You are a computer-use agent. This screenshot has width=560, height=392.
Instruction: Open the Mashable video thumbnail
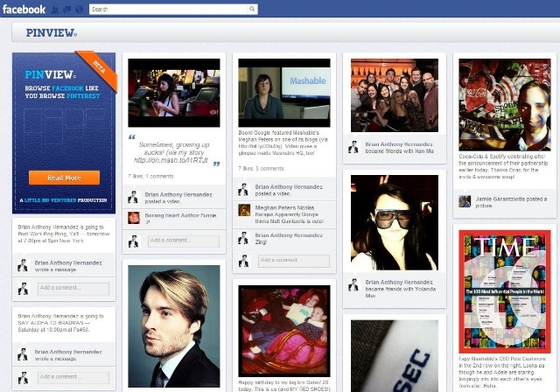(284, 93)
